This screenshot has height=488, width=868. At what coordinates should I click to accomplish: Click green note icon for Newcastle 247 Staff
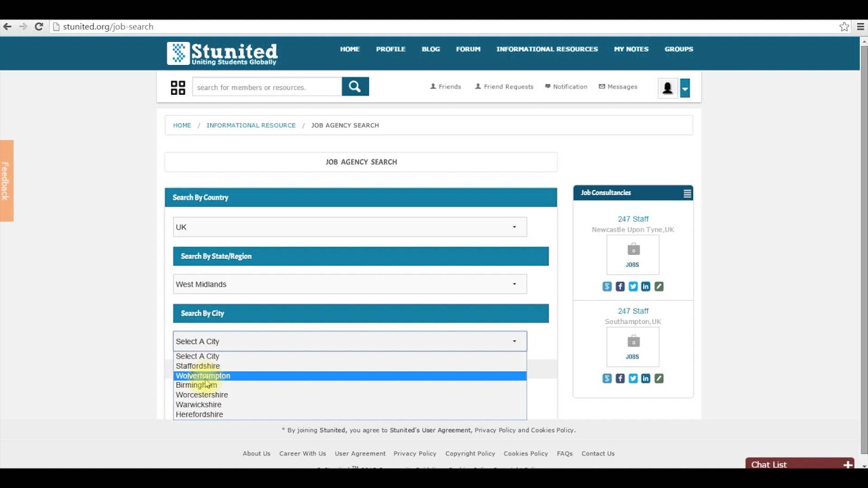[x=658, y=287]
